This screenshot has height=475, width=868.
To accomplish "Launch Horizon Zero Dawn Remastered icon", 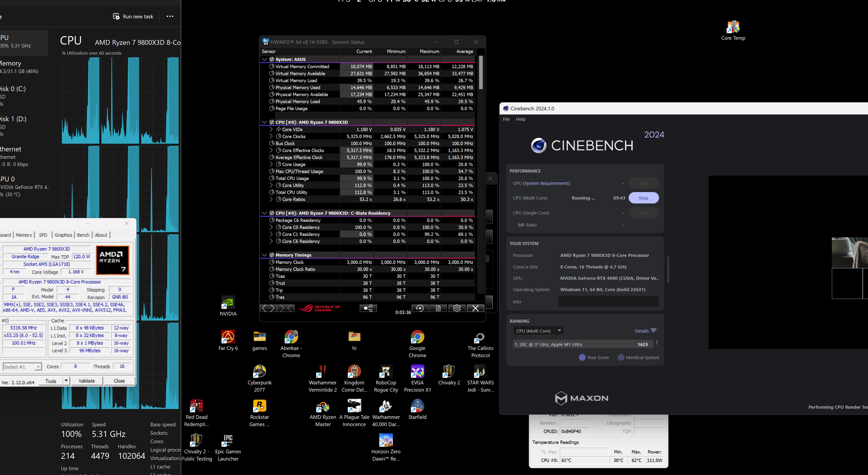I will tap(386, 447).
